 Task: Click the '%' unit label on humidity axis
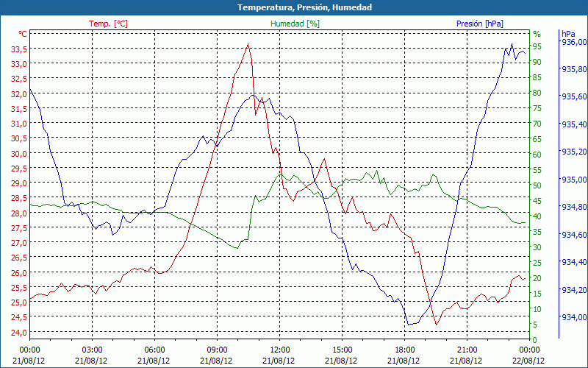(x=537, y=34)
